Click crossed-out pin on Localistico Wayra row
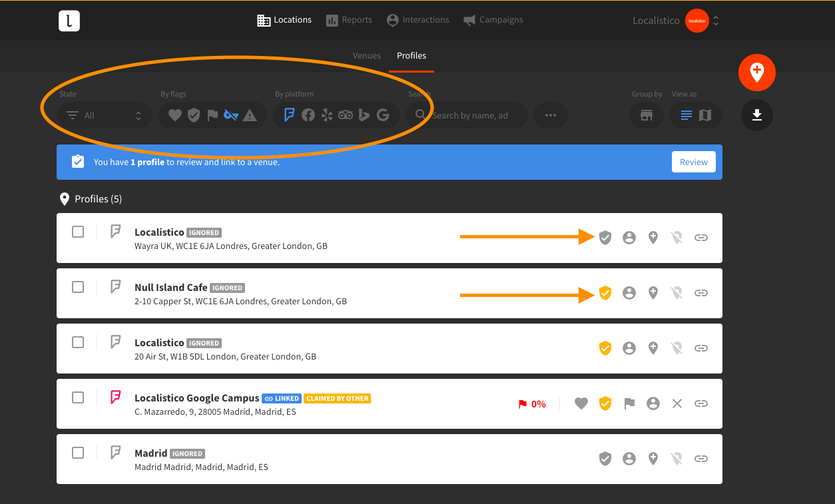 coord(677,238)
